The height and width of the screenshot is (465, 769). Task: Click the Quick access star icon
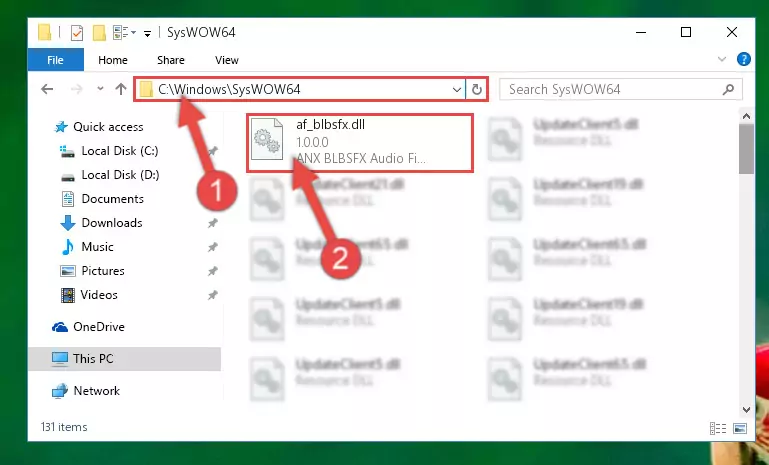[61, 127]
